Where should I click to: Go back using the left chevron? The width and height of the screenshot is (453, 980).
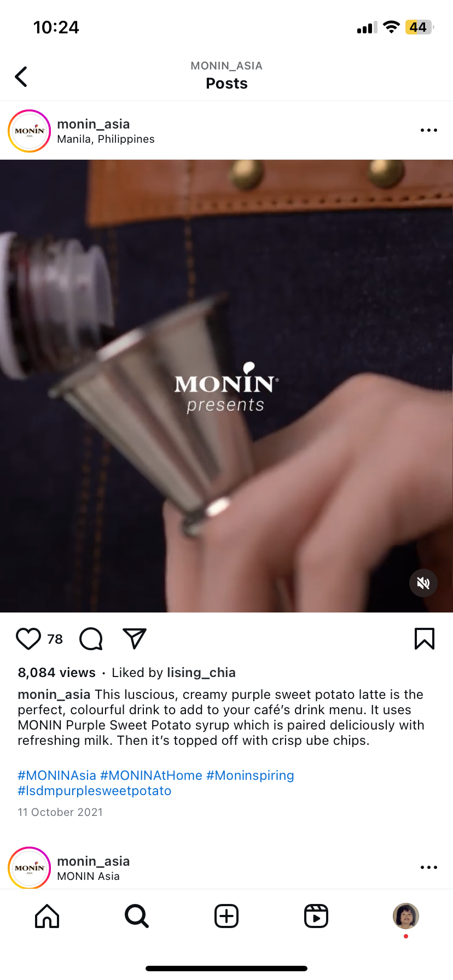coord(21,77)
